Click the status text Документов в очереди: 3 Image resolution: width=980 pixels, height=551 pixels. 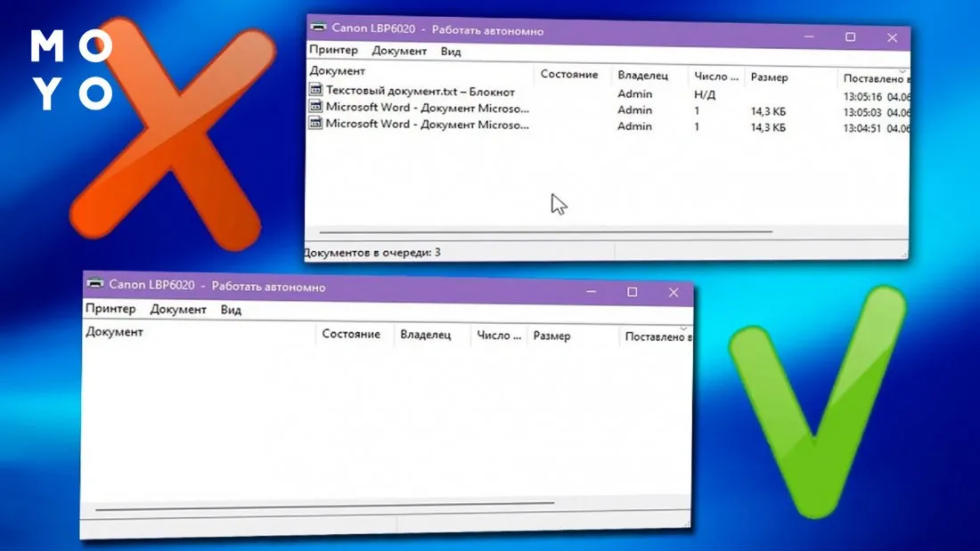pyautogui.click(x=372, y=253)
